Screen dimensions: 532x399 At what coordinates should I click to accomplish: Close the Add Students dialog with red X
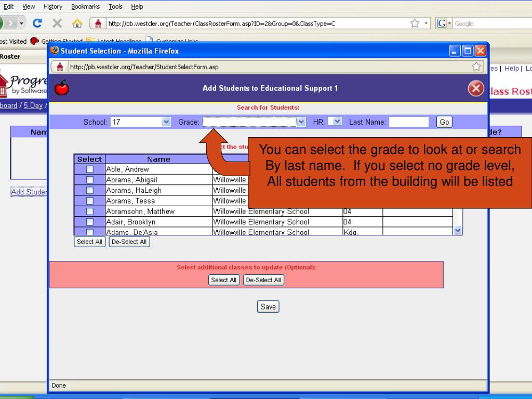click(x=476, y=88)
